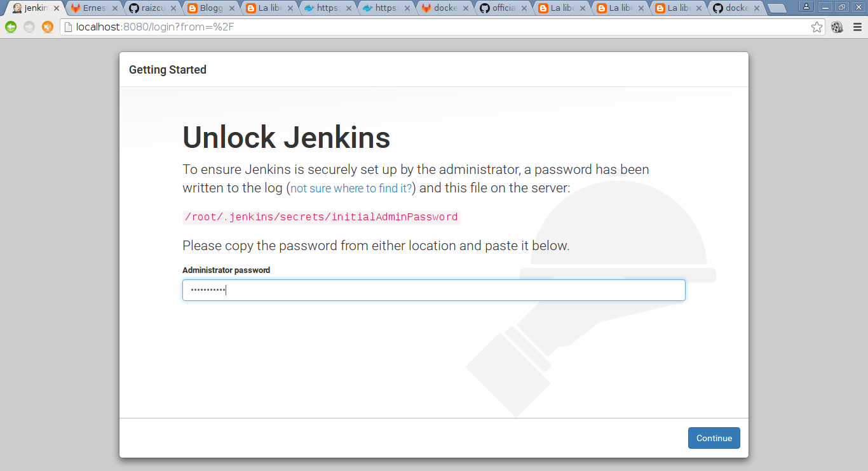Close the Ernes GitLab tab

114,9
